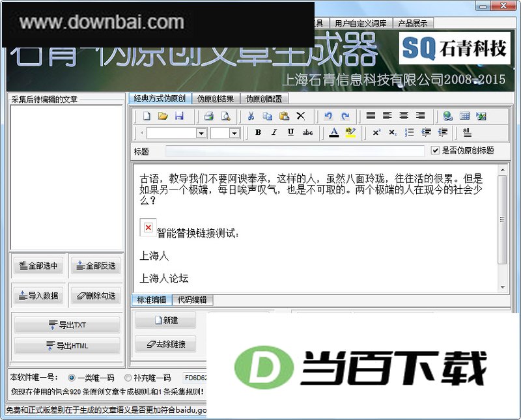
Task: Delete selection with the X icon
Action: click(x=301, y=116)
